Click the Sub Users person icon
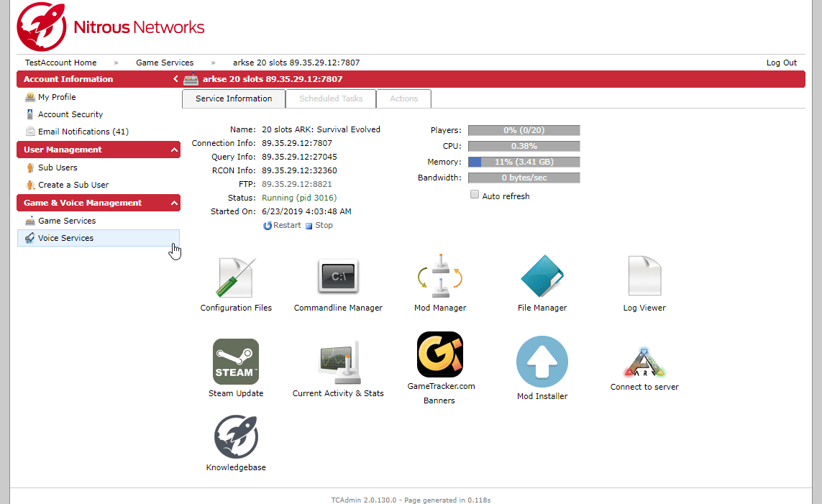Image resolution: width=822 pixels, height=504 pixels. click(x=30, y=168)
